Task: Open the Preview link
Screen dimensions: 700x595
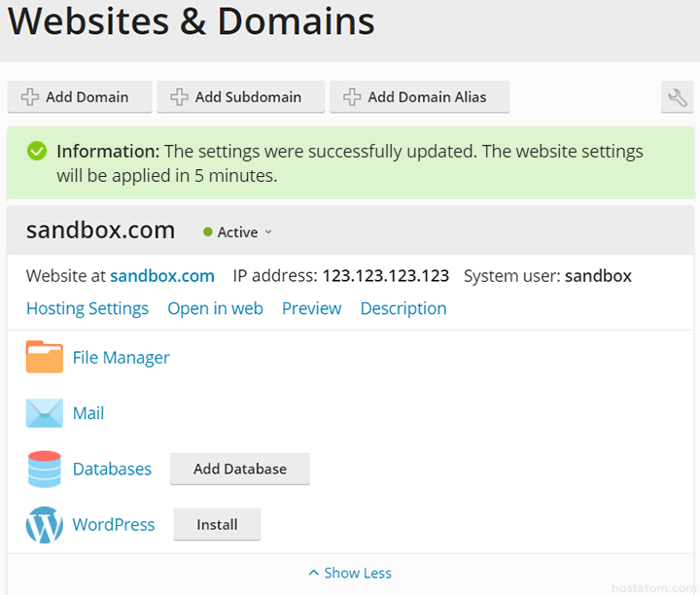Action: pyautogui.click(x=311, y=308)
